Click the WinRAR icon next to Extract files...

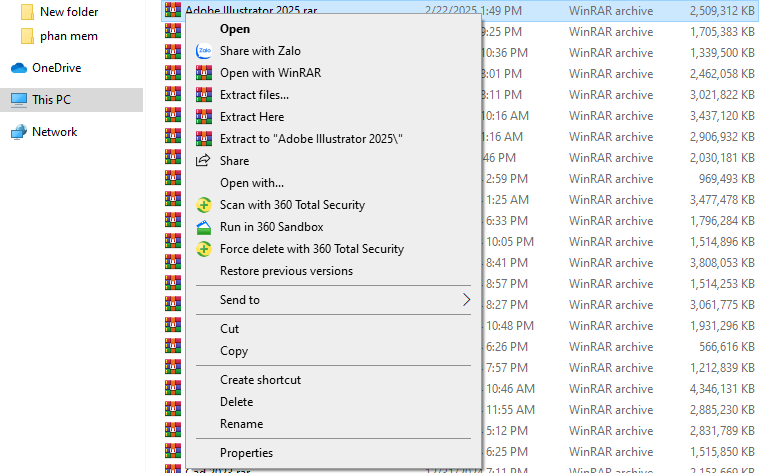[x=204, y=95]
